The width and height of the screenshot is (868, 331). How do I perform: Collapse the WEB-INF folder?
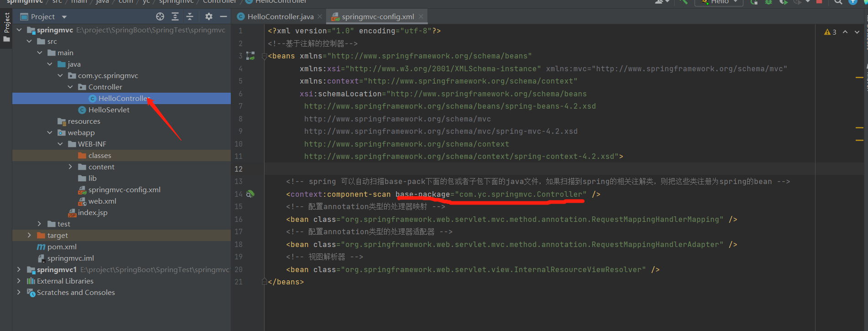click(60, 144)
